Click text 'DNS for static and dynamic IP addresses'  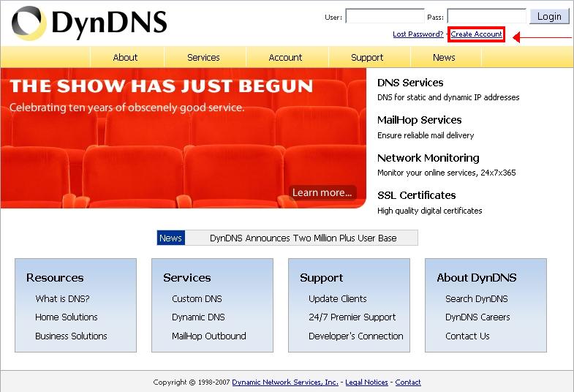click(x=448, y=97)
